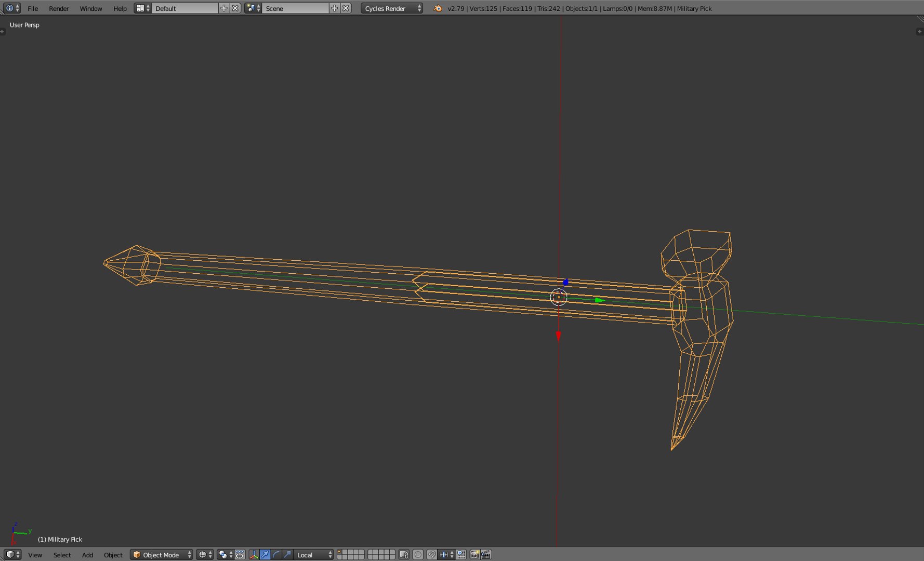Render OpenGL image of viewport
Viewport: 924px width, 561px height.
click(x=474, y=555)
